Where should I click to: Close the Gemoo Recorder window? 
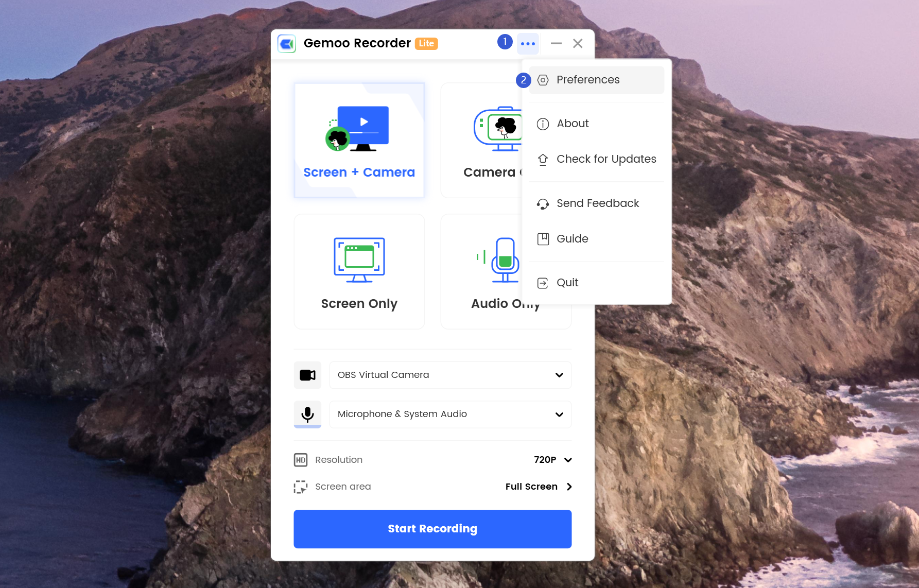[578, 44]
